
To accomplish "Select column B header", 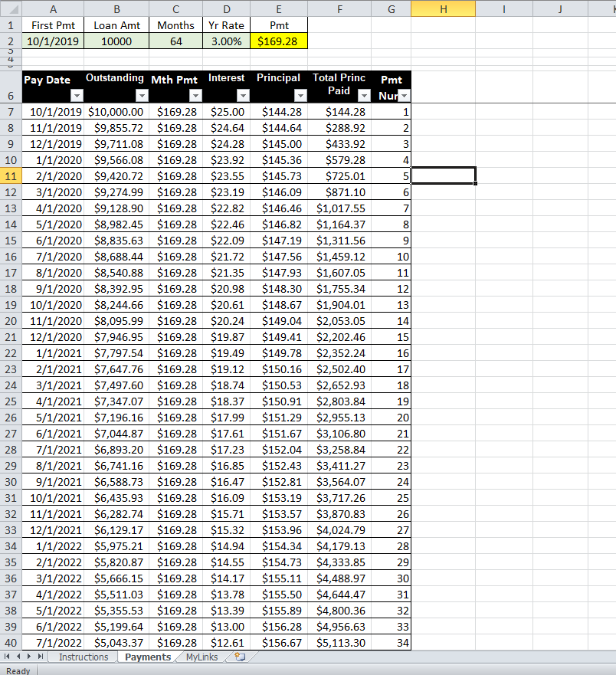I will click(116, 9).
